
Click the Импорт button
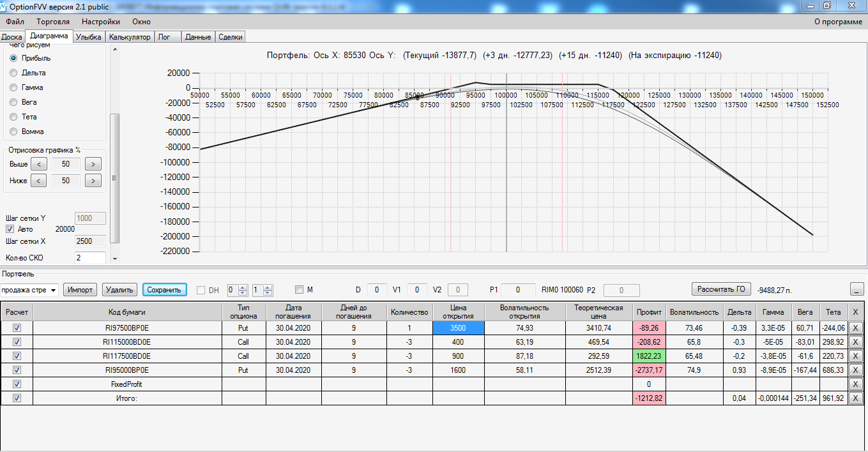click(80, 290)
